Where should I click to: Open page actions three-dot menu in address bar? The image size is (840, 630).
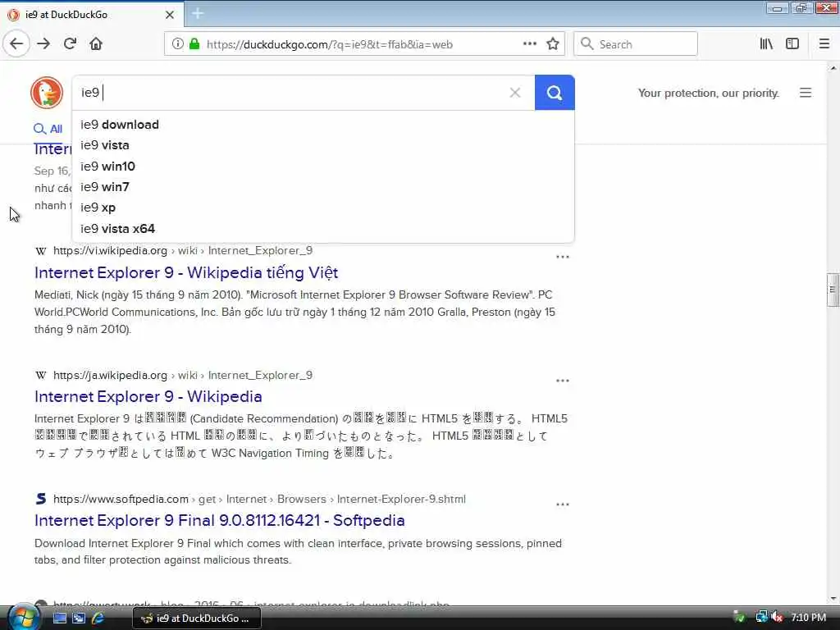tap(530, 44)
